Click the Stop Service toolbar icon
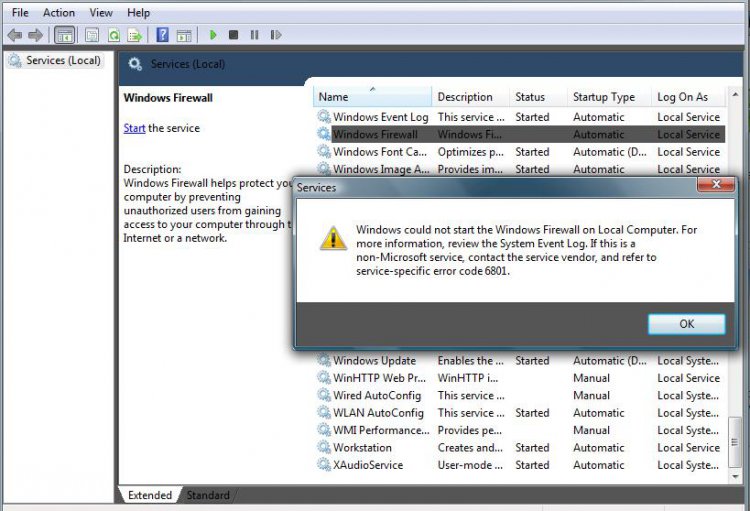This screenshot has width=750, height=511. coord(233,34)
